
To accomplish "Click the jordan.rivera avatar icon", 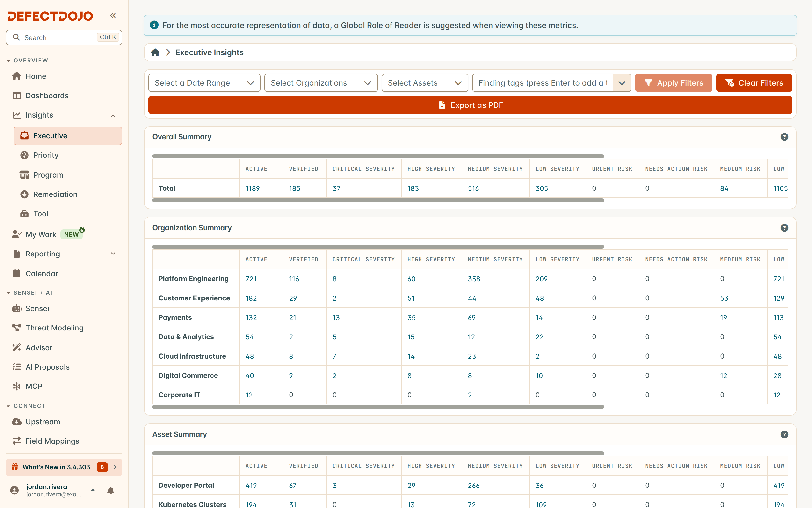I will pos(14,491).
